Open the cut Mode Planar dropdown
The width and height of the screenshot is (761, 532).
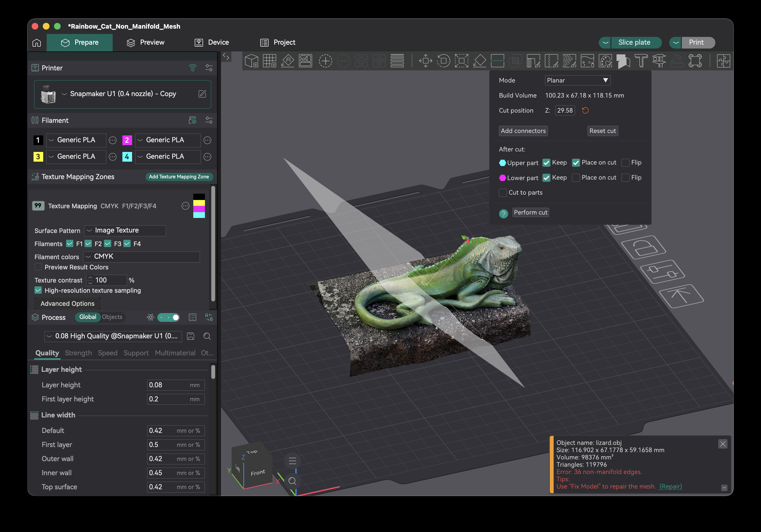(578, 81)
